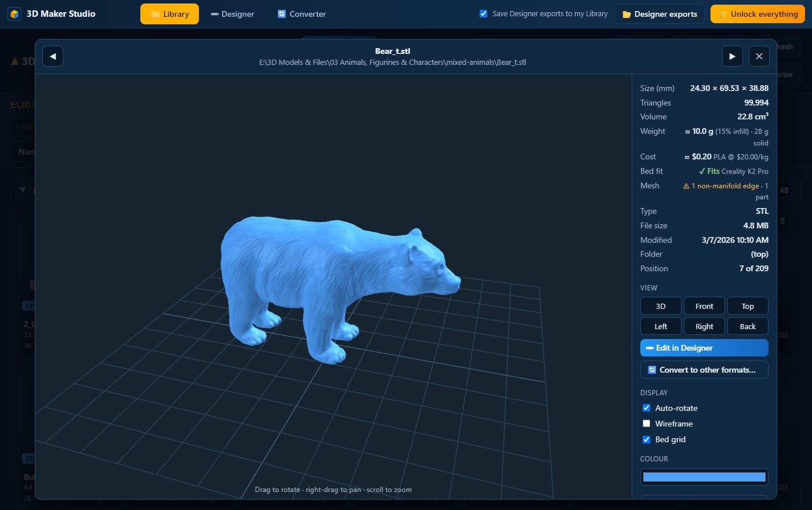Close the Bear_t.stl preview dialog

coord(759,56)
